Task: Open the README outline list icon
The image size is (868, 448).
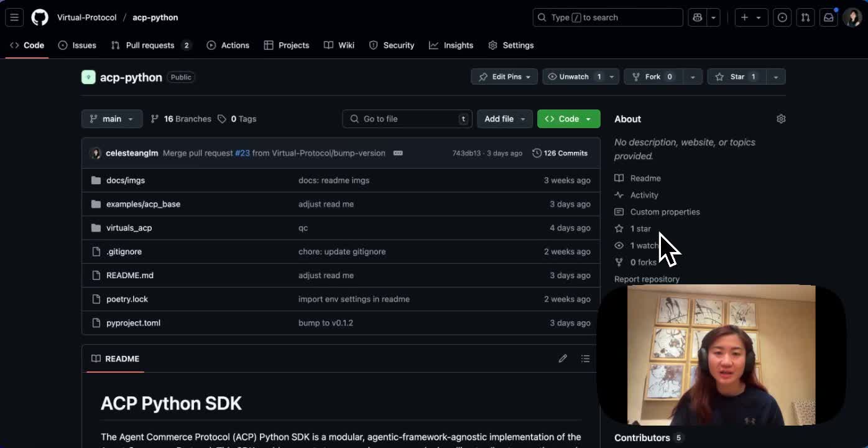Action: (x=585, y=358)
